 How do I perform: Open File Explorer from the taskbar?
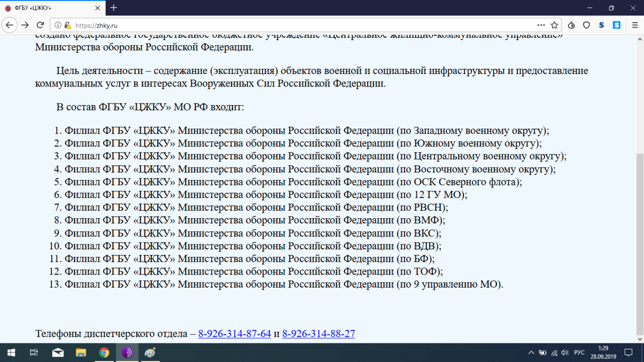click(81, 352)
